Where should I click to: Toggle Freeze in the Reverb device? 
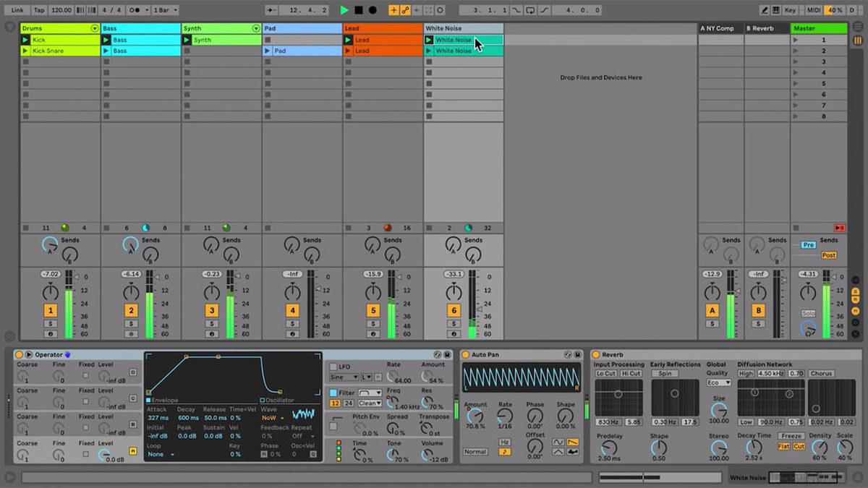[791, 436]
